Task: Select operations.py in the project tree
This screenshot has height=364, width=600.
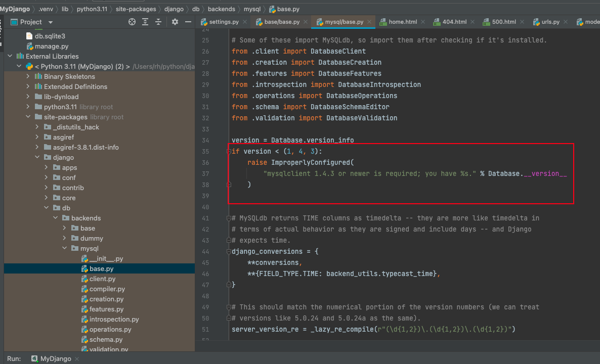Action: 110,329
